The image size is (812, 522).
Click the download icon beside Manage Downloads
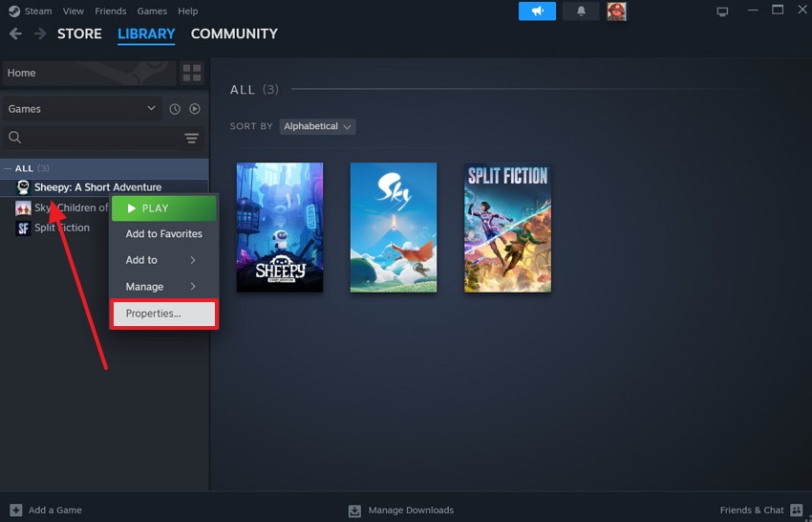[354, 511]
